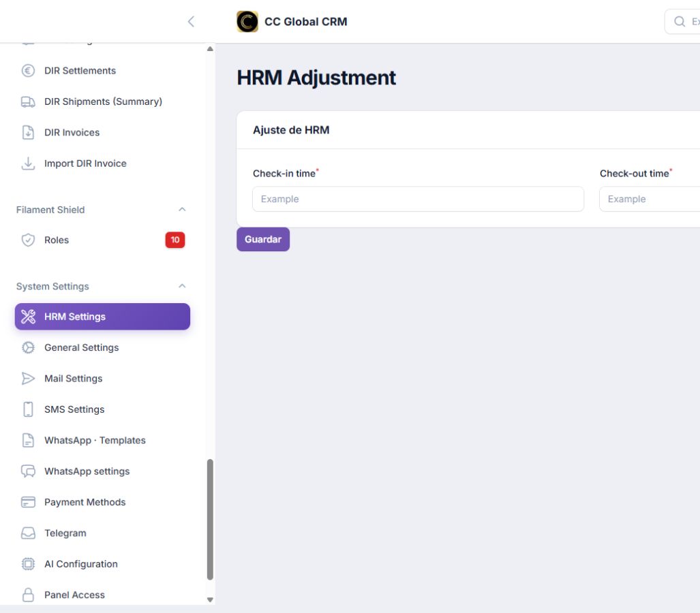The width and height of the screenshot is (700, 613).
Task: Go to AI Configuration
Action: 102,564
